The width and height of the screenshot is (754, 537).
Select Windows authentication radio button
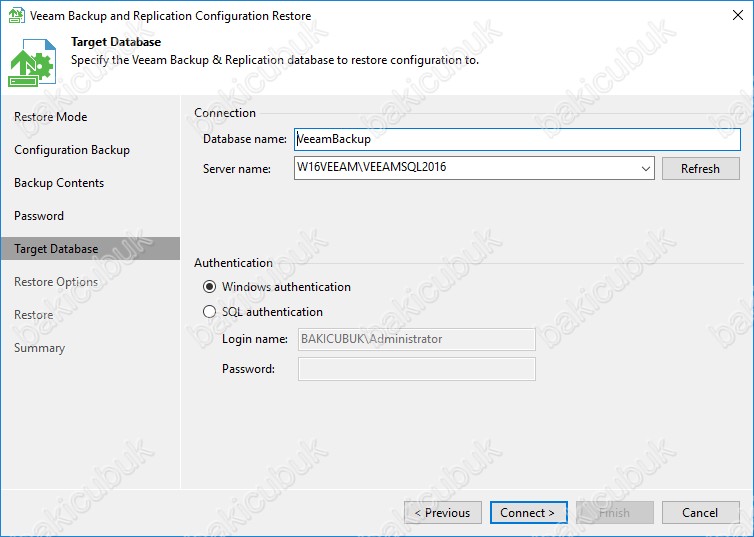(x=209, y=287)
